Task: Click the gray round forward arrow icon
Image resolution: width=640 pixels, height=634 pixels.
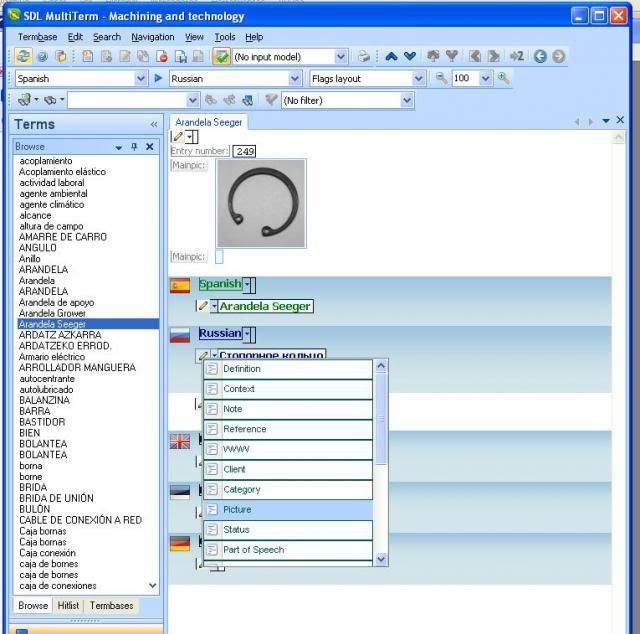Action: [x=559, y=56]
